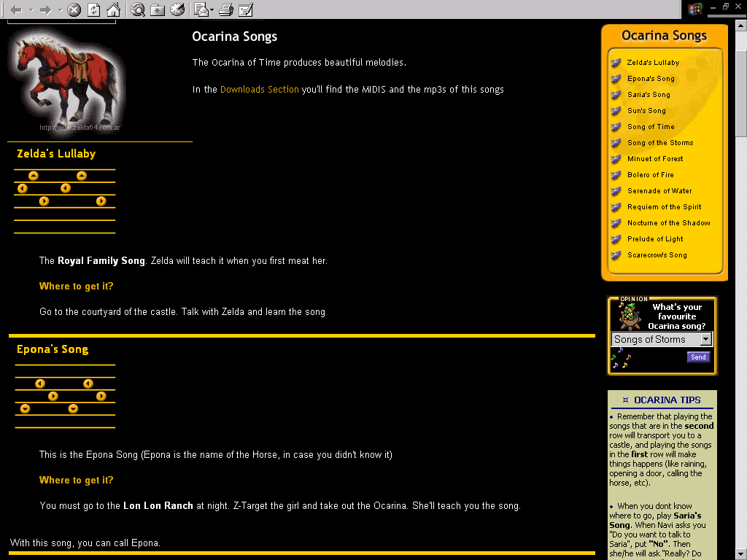Stop page loading with the Stop icon

pyautogui.click(x=74, y=9)
